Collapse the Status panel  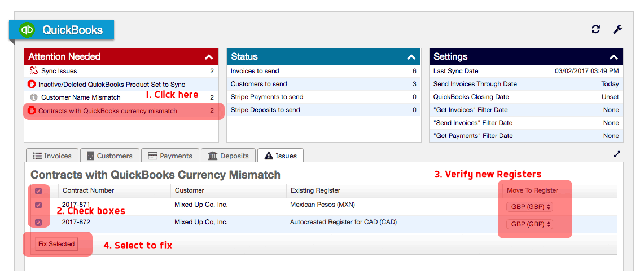click(x=411, y=57)
